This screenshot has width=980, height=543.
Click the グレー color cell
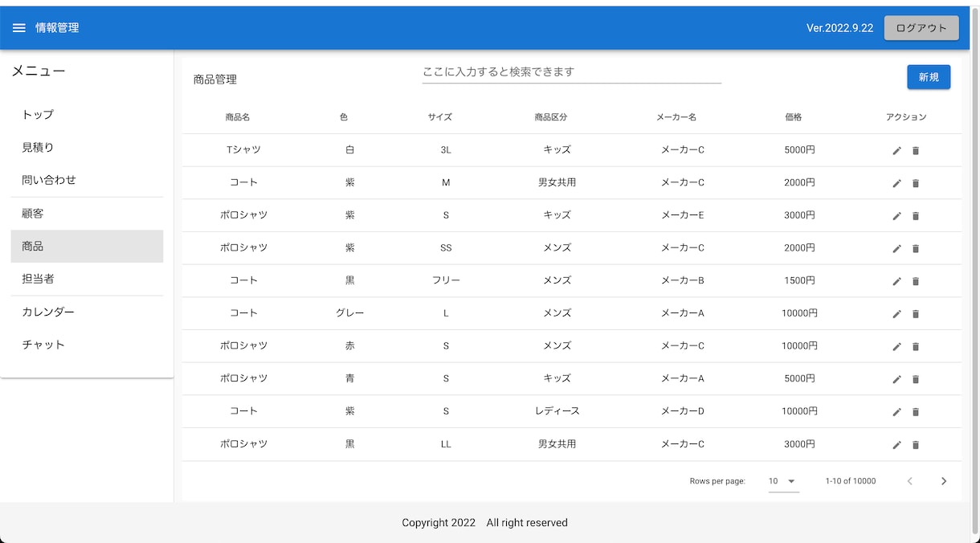tap(350, 313)
